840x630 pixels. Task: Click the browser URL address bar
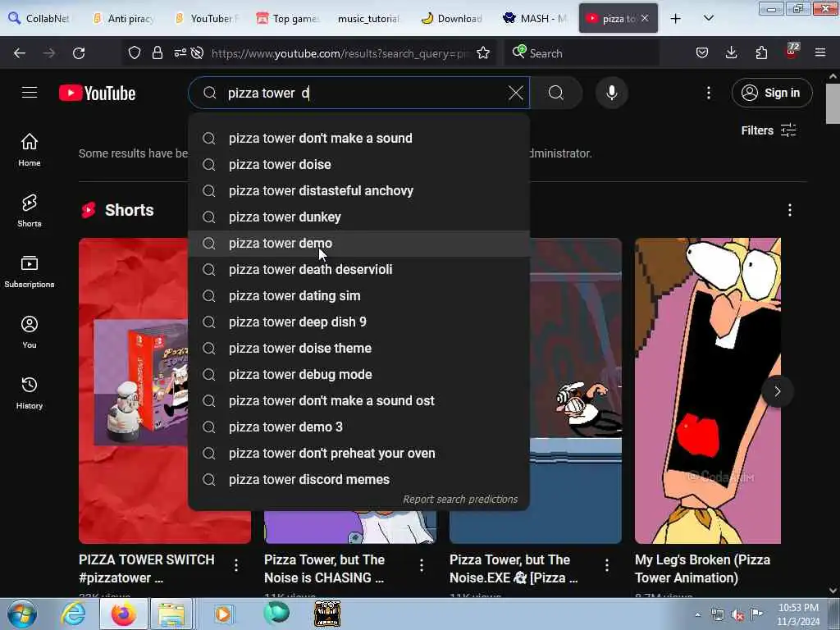point(339,53)
